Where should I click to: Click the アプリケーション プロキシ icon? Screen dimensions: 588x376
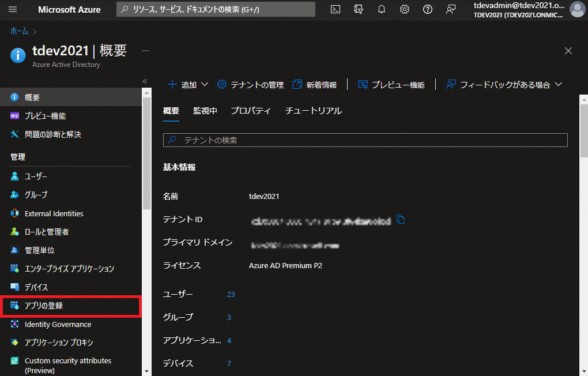click(14, 343)
